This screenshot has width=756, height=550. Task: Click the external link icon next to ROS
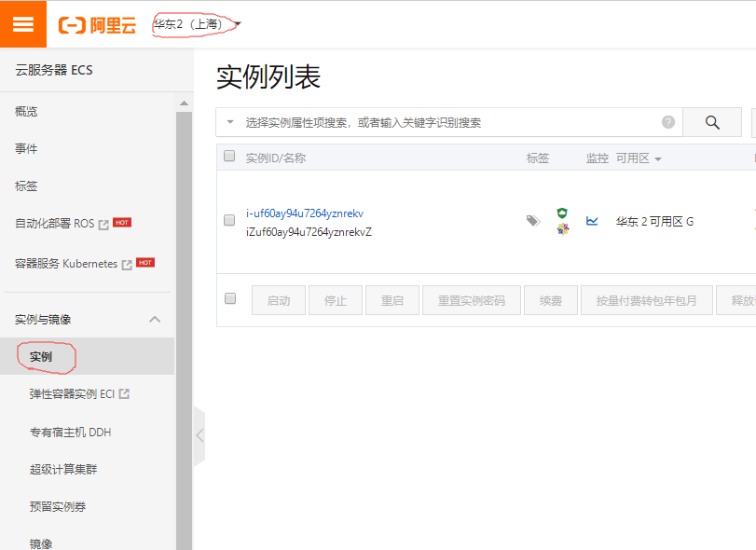click(103, 225)
